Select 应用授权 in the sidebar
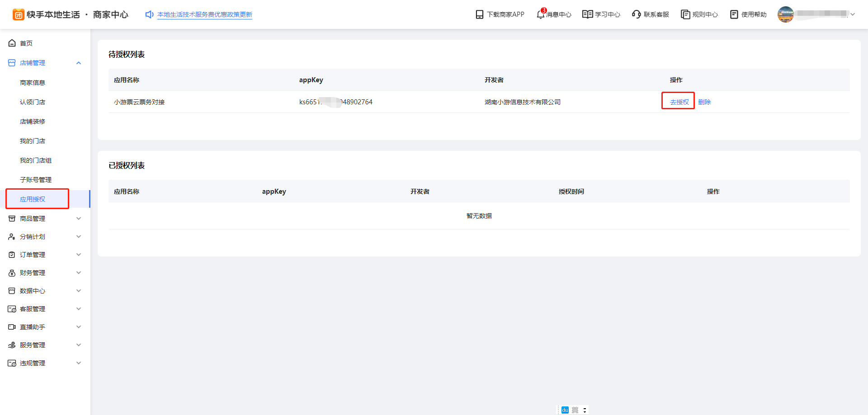 point(33,199)
